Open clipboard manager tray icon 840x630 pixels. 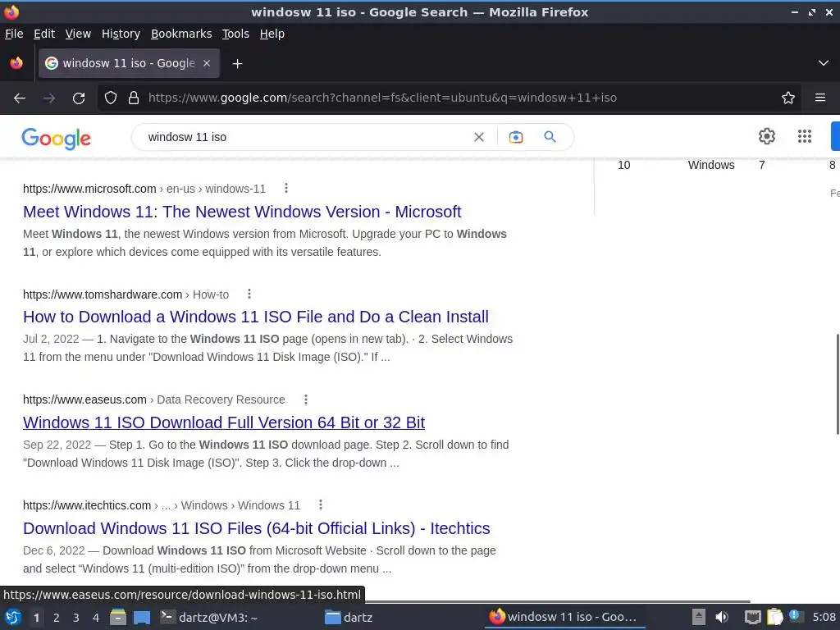tap(774, 617)
